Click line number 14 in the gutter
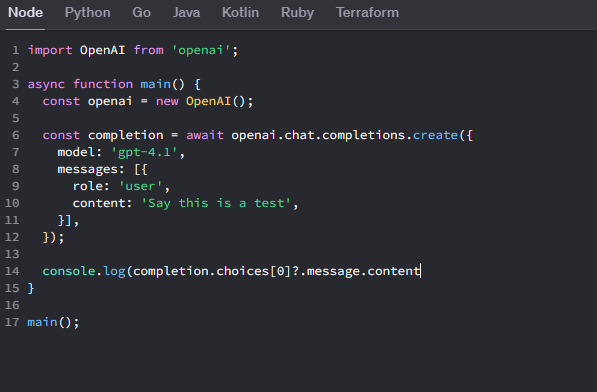The height and width of the screenshot is (392, 597). pos(12,271)
